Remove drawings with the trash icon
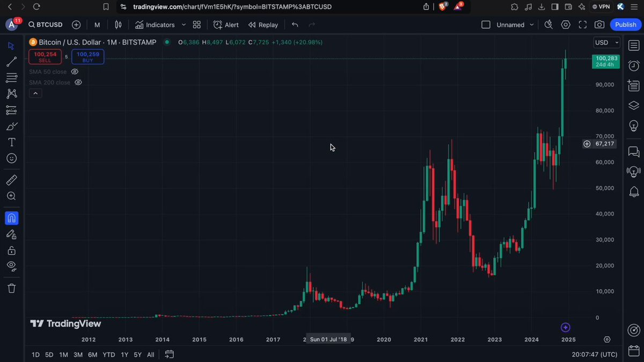 pyautogui.click(x=11, y=289)
